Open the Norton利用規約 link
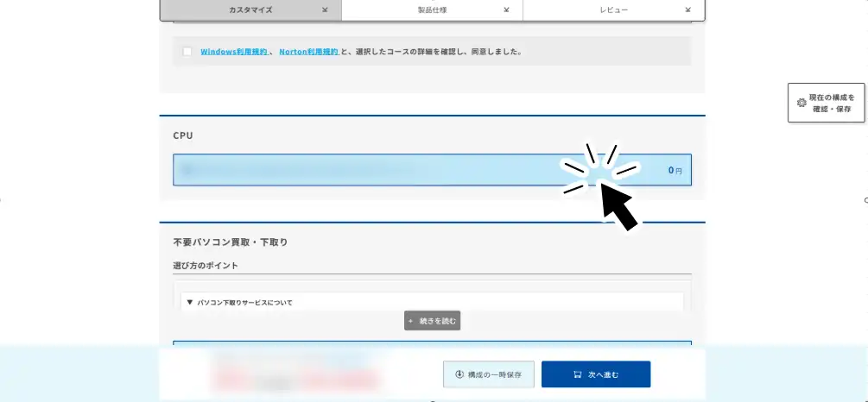Screen dimensions: 868x402 (309, 52)
